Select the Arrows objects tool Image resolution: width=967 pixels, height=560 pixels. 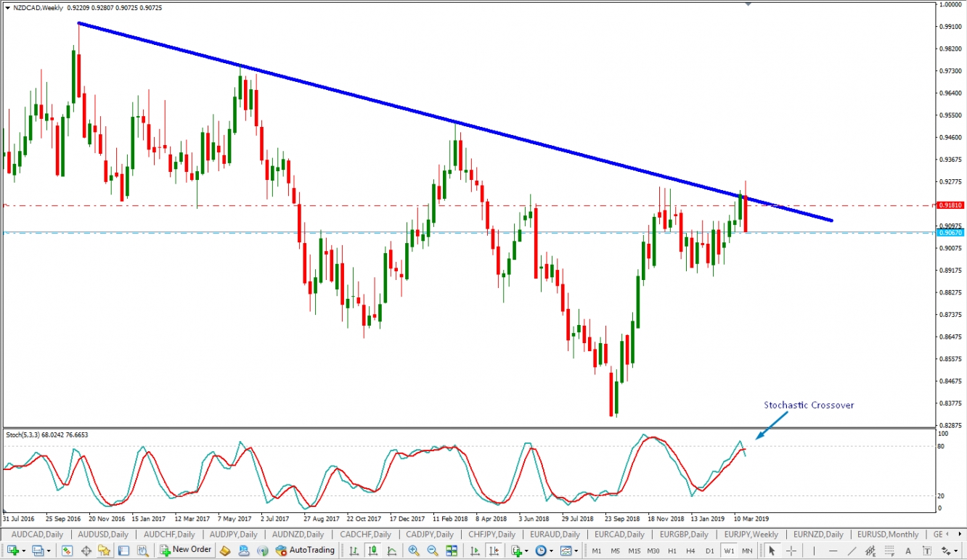pyautogui.click(x=945, y=551)
